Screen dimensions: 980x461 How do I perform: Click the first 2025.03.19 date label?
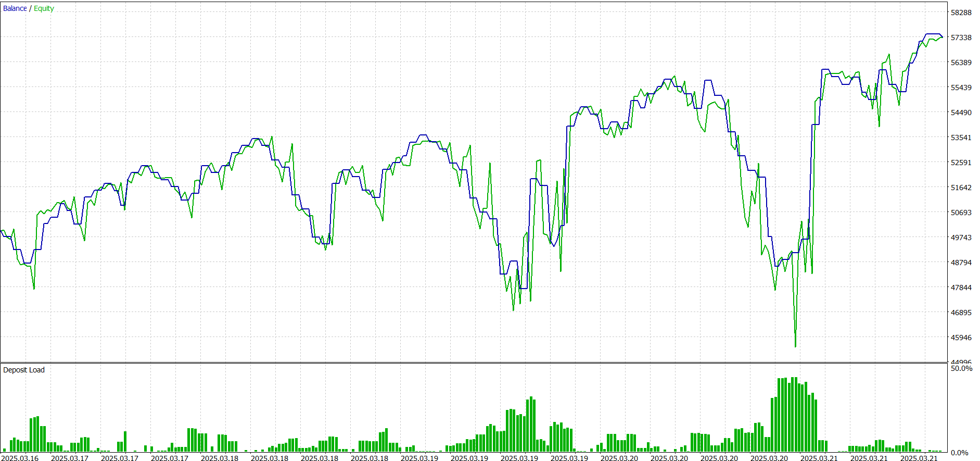tap(419, 458)
